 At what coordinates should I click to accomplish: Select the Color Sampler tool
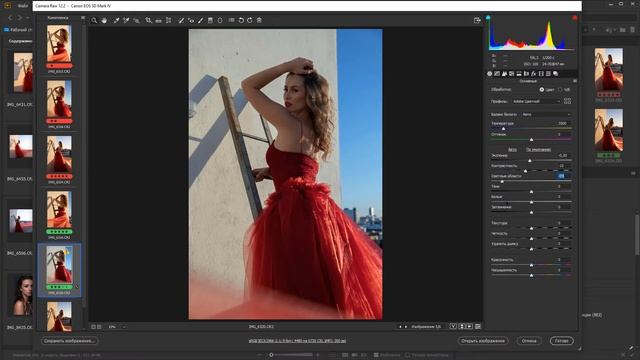point(126,20)
